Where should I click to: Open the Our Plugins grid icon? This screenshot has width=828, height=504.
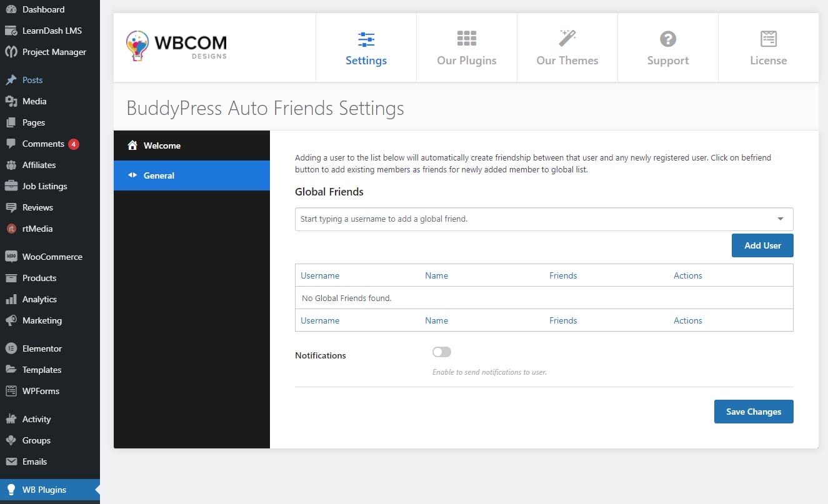pos(467,39)
